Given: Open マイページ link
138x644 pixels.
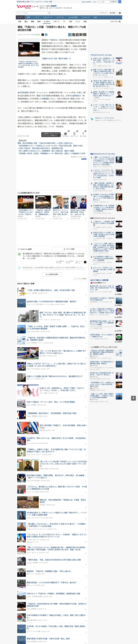Looking at the screenshot, I should tap(103, 13).
